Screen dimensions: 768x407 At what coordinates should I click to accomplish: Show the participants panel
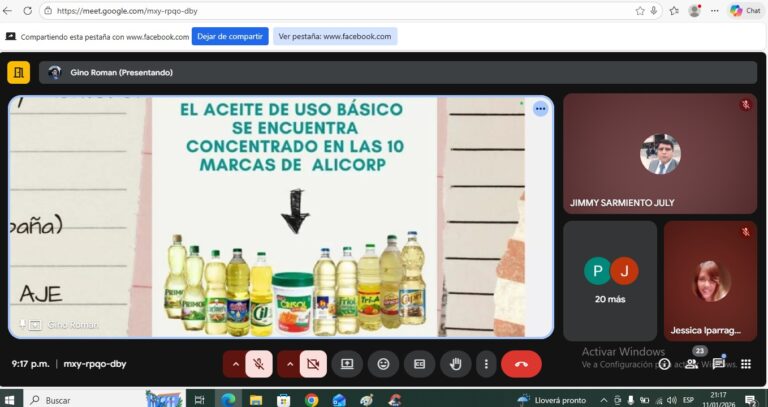(692, 363)
